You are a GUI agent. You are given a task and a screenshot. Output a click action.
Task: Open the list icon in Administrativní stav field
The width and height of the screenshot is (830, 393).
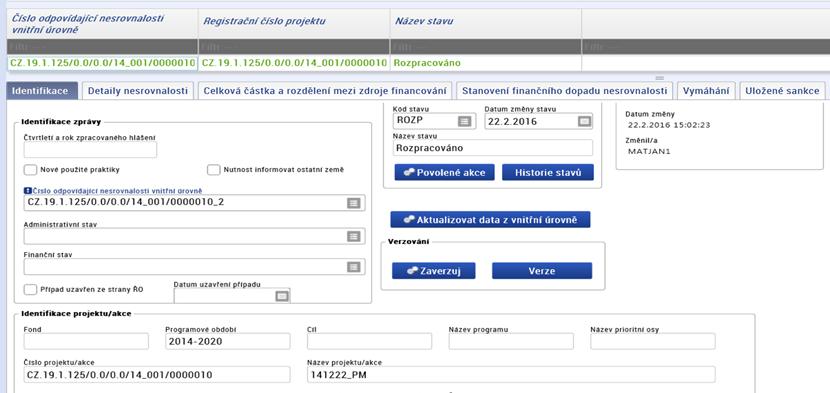point(354,237)
